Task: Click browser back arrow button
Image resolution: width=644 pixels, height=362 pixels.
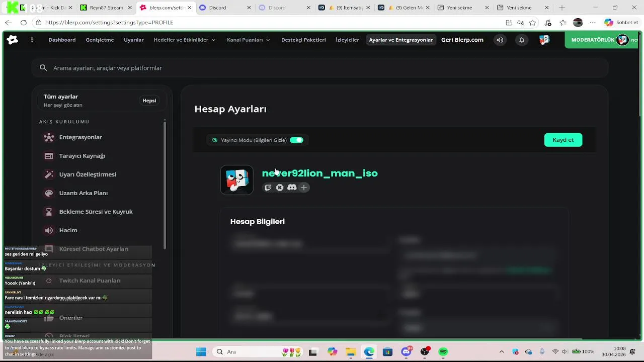Action: pyautogui.click(x=8, y=23)
